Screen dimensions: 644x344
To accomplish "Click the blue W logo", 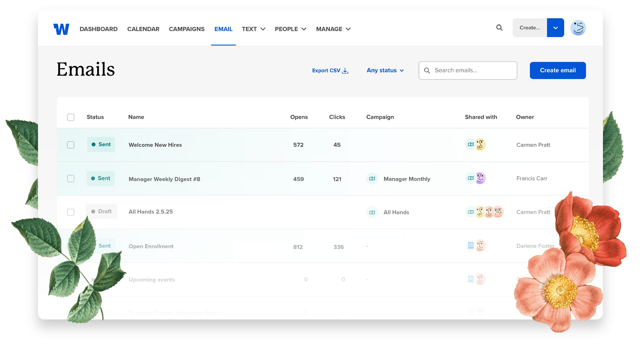I will tap(61, 29).
